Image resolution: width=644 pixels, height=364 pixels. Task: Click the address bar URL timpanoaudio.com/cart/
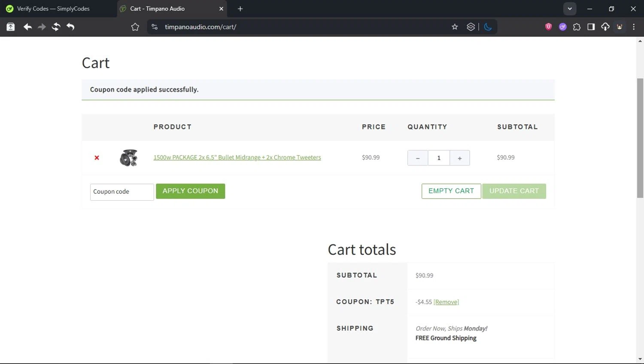[200, 27]
